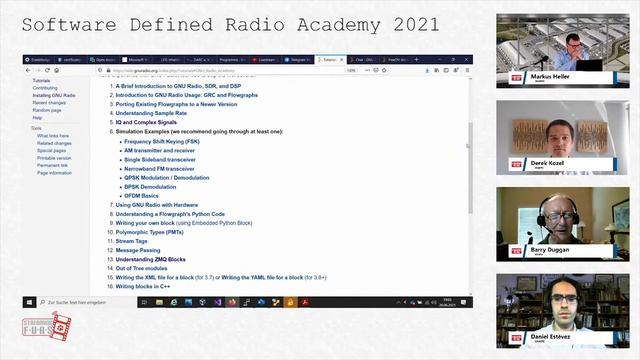Open Writing blocks in C++ link
This screenshot has width=640, height=360.
[143, 286]
